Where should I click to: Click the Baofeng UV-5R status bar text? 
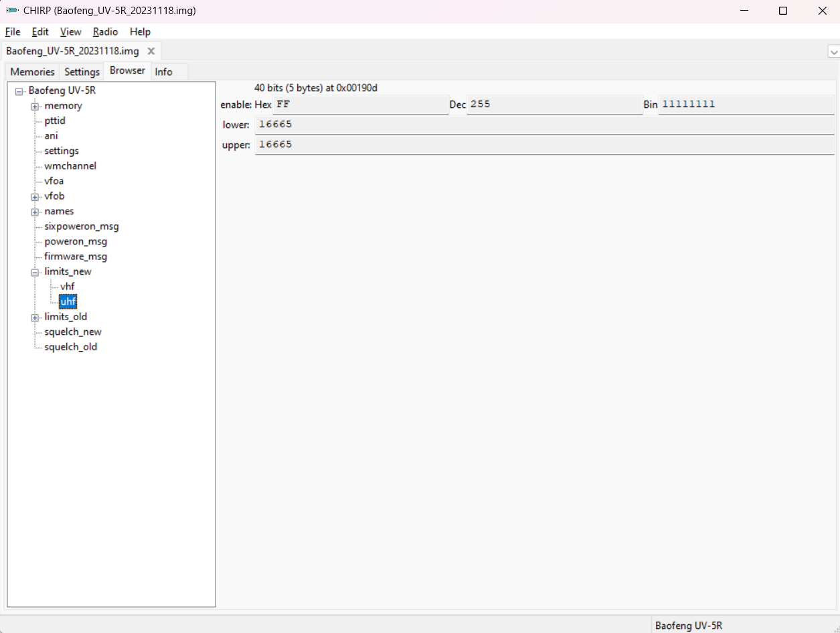689,626
